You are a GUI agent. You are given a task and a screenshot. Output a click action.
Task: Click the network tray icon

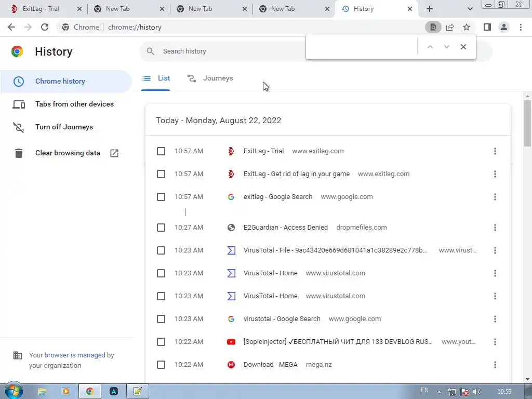point(451,392)
